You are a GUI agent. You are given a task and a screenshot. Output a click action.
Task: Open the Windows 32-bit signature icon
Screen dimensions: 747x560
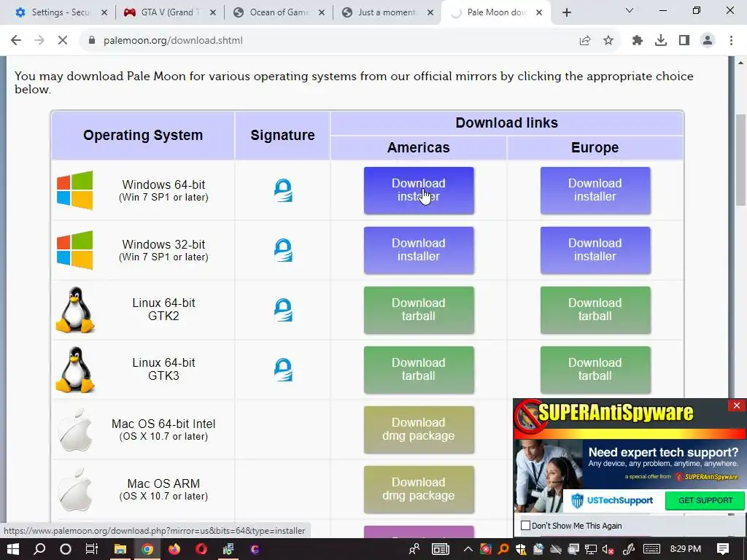click(x=283, y=250)
